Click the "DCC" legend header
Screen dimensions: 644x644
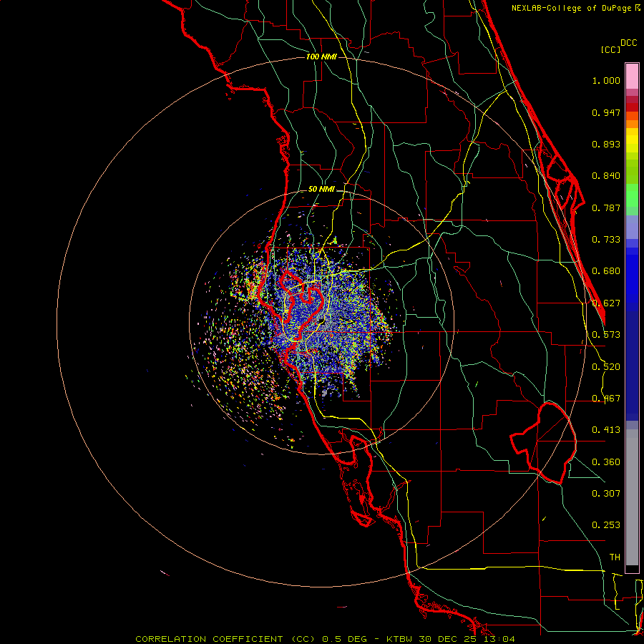pos(628,43)
